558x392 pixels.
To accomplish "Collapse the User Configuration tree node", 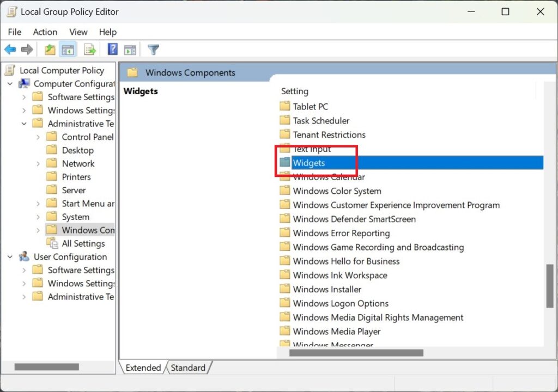I will coord(10,257).
